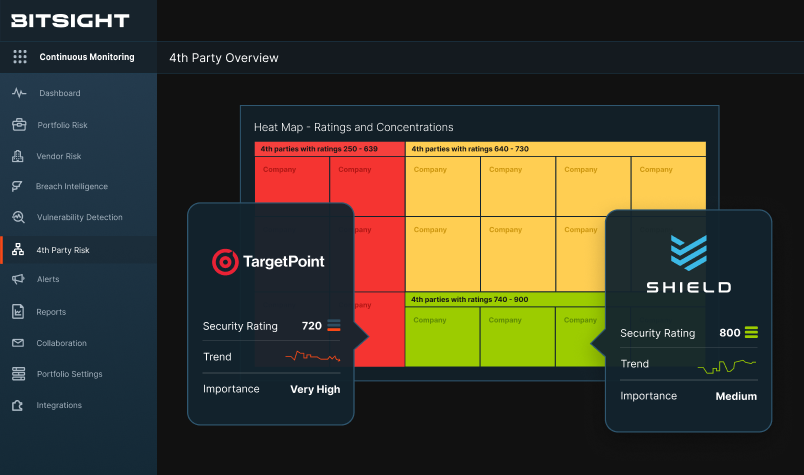Click the Bitsight logo
Screen dimensions: 804x475
[x=70, y=21]
